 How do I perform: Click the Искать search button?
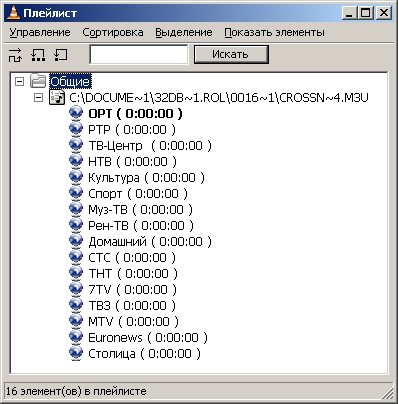tap(231, 54)
